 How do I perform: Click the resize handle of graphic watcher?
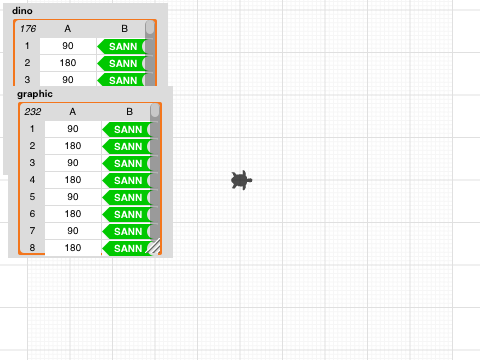pos(154,247)
